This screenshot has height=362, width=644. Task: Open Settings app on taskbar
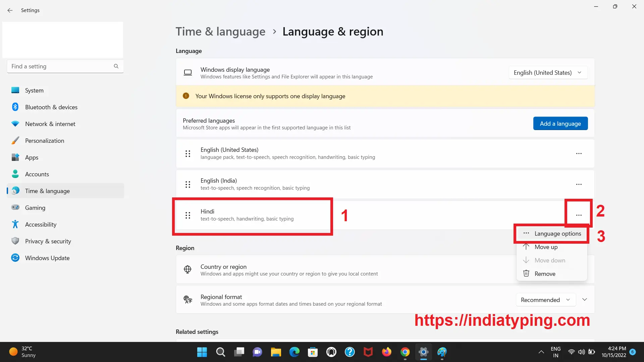coord(423,352)
